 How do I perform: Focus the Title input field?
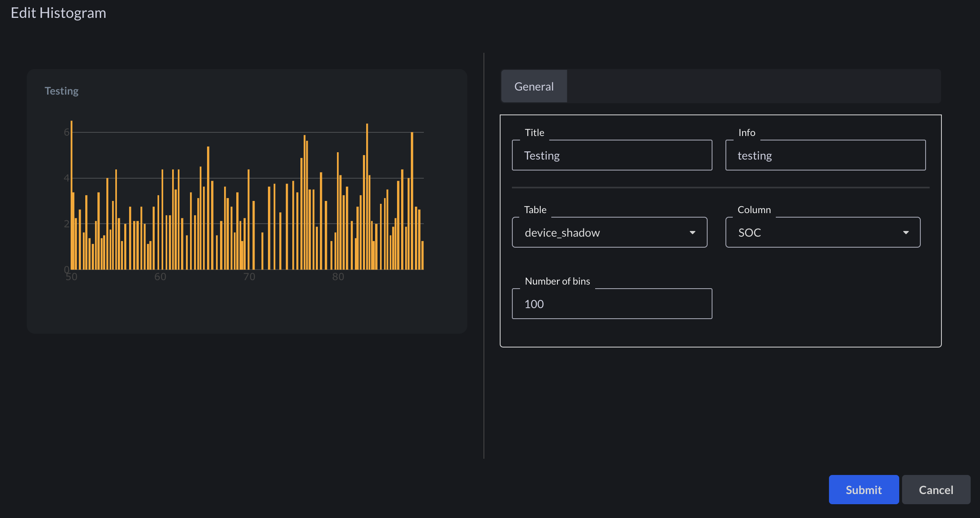click(x=612, y=155)
